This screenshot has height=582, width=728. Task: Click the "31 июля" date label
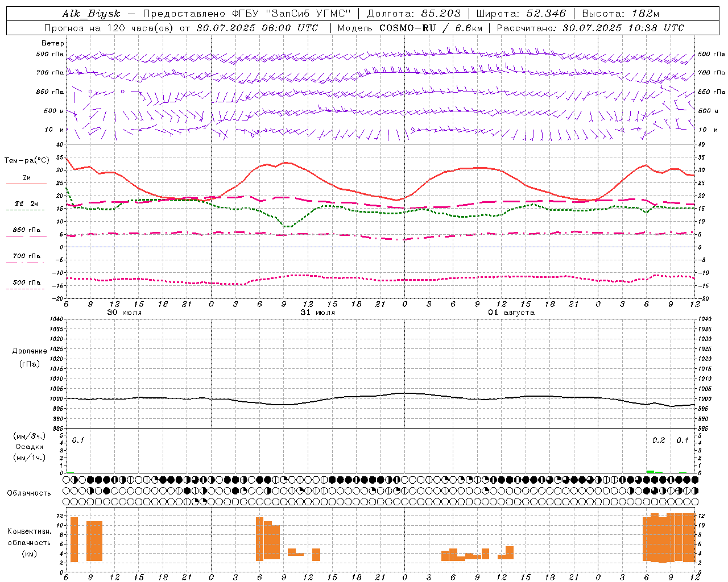pos(318,313)
